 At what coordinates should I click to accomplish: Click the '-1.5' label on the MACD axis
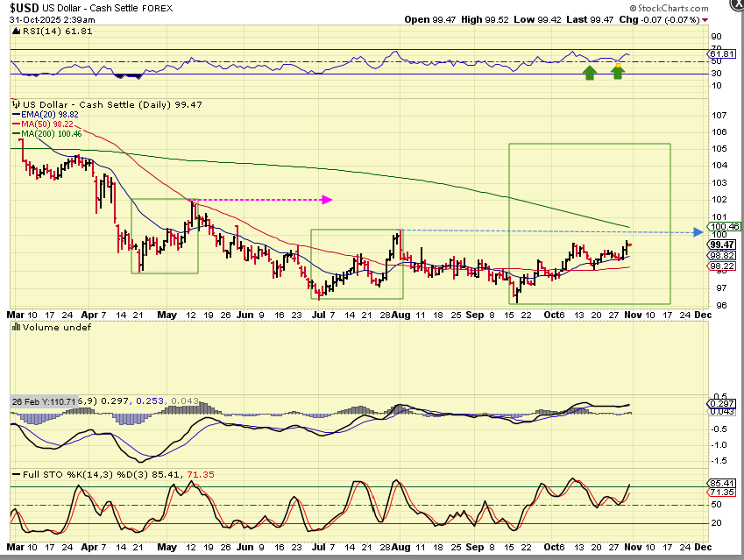tap(719, 461)
